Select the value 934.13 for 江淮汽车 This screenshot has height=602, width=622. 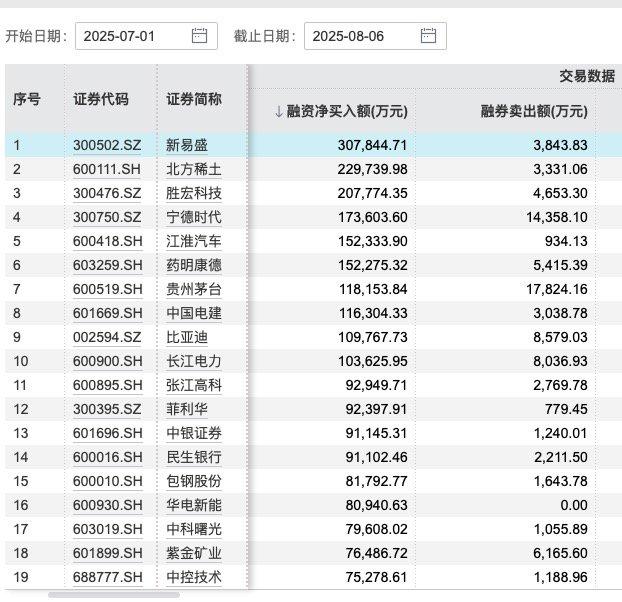pyautogui.click(x=566, y=241)
